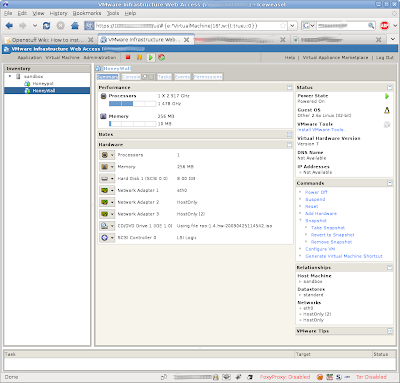Click the Configure VM link
This screenshot has height=383, width=400.
320,249
